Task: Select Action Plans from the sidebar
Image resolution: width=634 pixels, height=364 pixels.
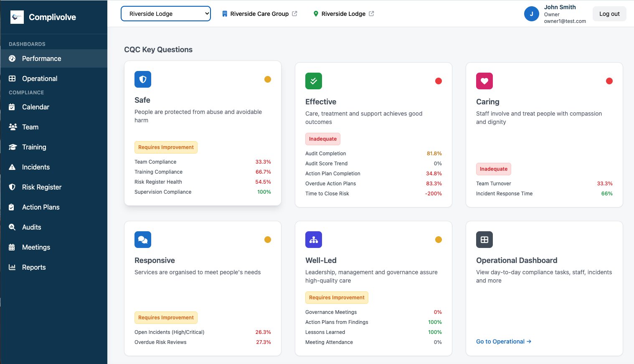Action: (x=41, y=207)
